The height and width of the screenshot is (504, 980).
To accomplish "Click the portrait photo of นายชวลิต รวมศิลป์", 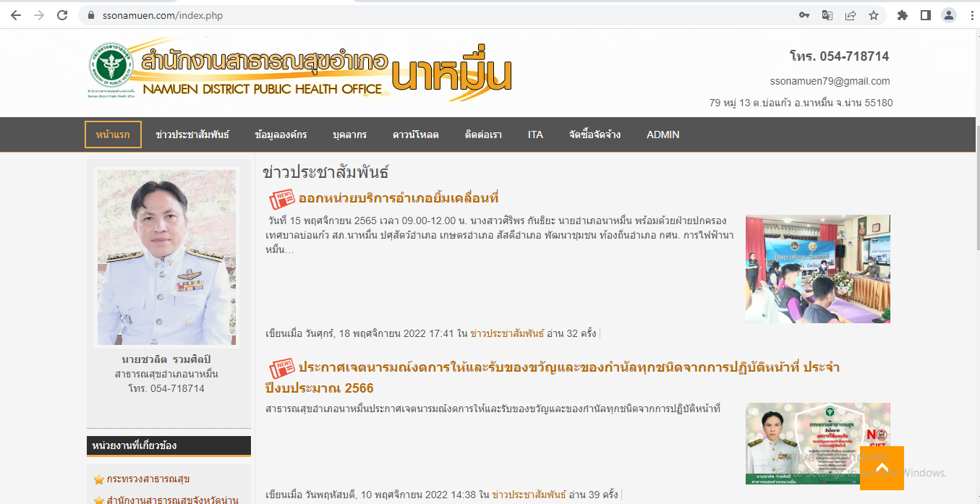I will (x=166, y=257).
